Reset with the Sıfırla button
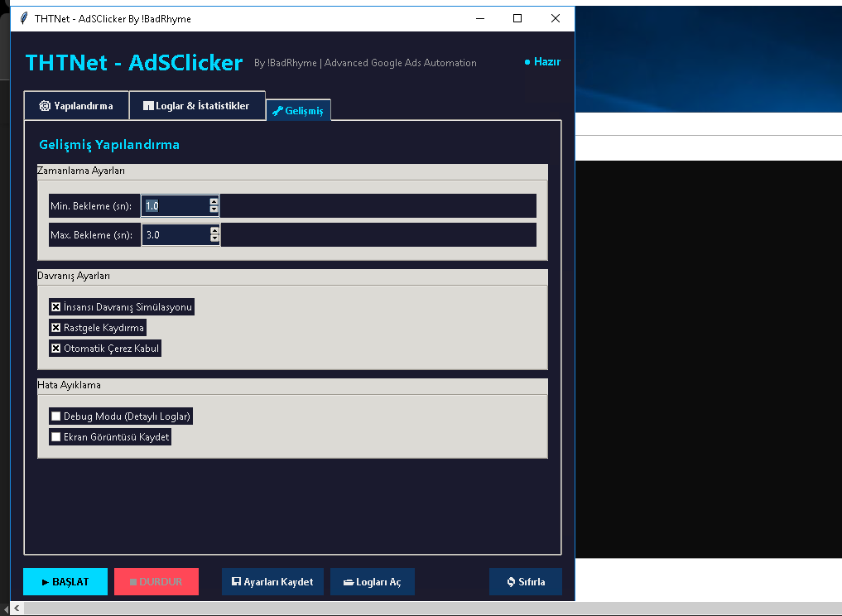 click(x=526, y=581)
